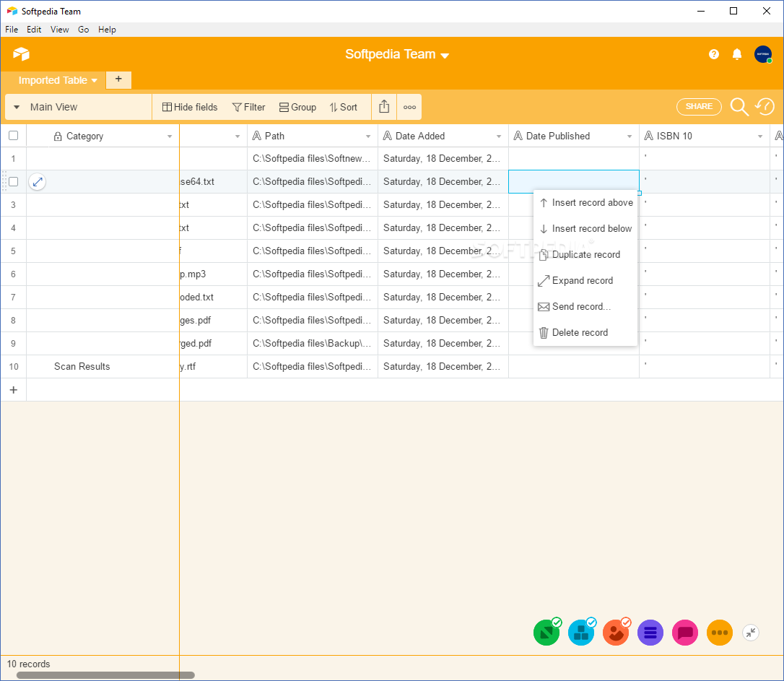Open dropdown arrow of the partially hidden column
The height and width of the screenshot is (681, 784).
[x=238, y=136]
